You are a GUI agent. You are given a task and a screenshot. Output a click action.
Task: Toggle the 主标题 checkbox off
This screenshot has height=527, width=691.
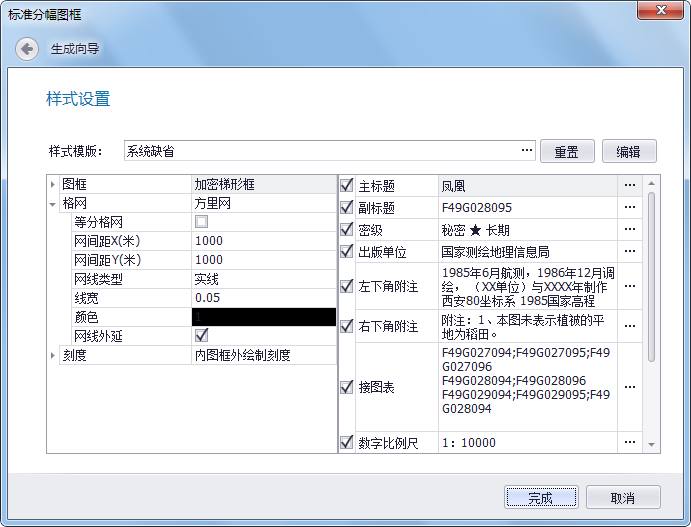click(347, 186)
